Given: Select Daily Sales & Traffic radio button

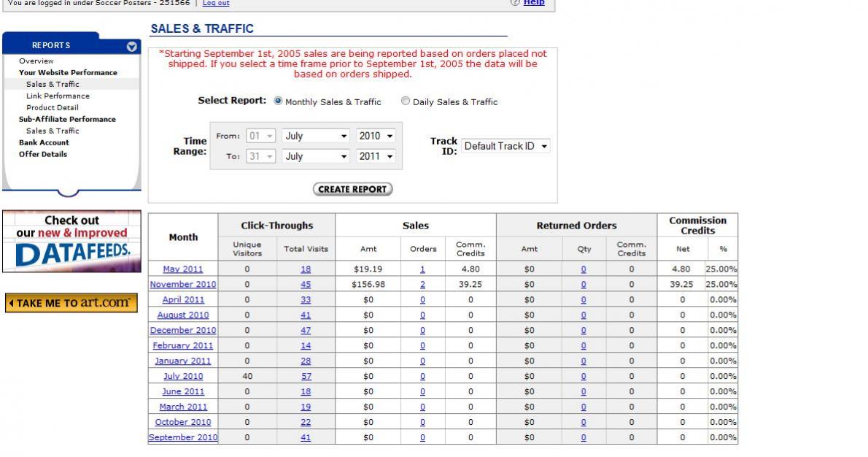Looking at the screenshot, I should pyautogui.click(x=406, y=101).
